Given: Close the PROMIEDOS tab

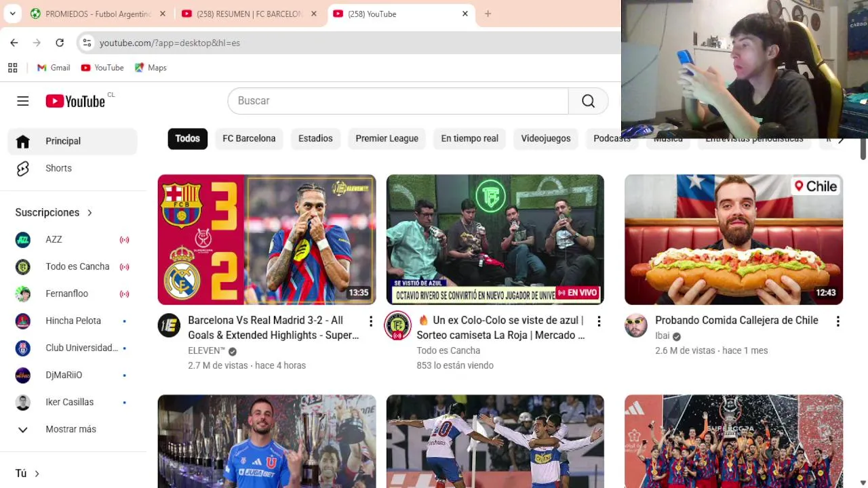Looking at the screenshot, I should pos(162,14).
